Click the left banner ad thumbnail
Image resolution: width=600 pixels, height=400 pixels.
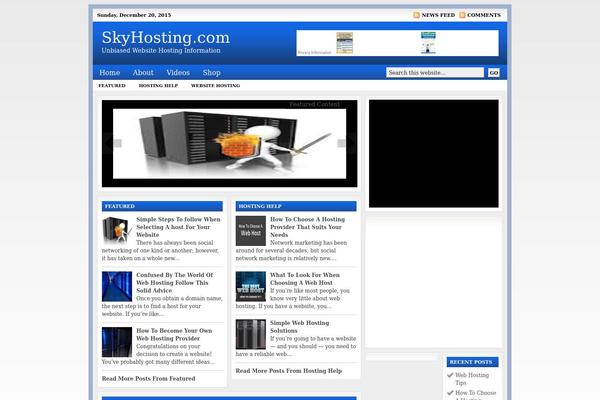(x=344, y=43)
